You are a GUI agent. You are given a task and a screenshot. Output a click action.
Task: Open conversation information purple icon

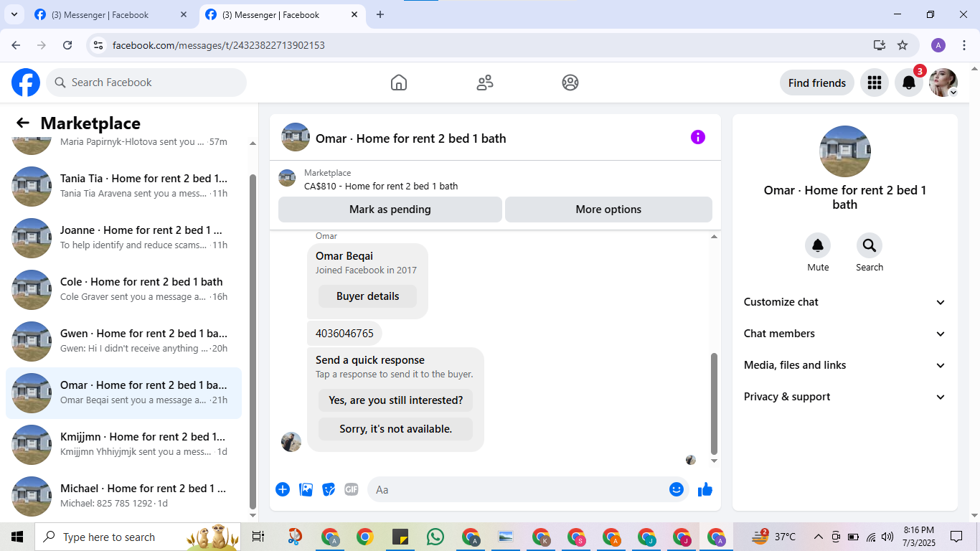[x=698, y=137]
